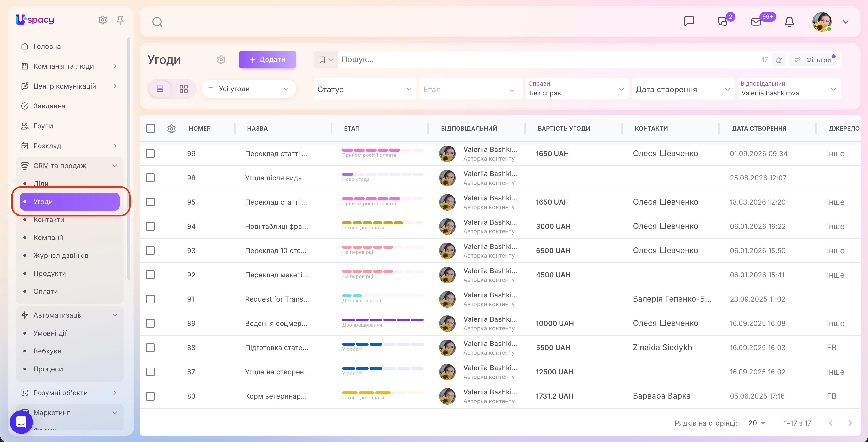Image resolution: width=868 pixels, height=442 pixels.
Task: Open the Усі угоди funnel dropdown
Action: pyautogui.click(x=249, y=89)
